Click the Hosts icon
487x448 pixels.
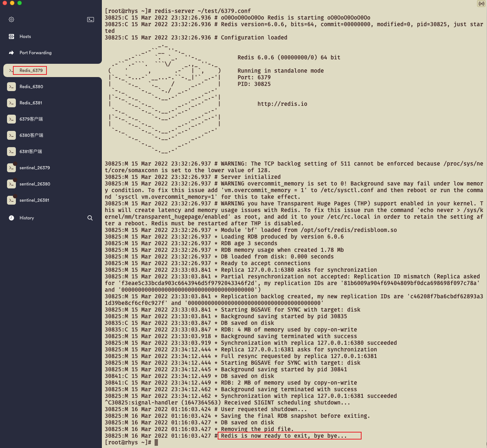click(x=11, y=37)
